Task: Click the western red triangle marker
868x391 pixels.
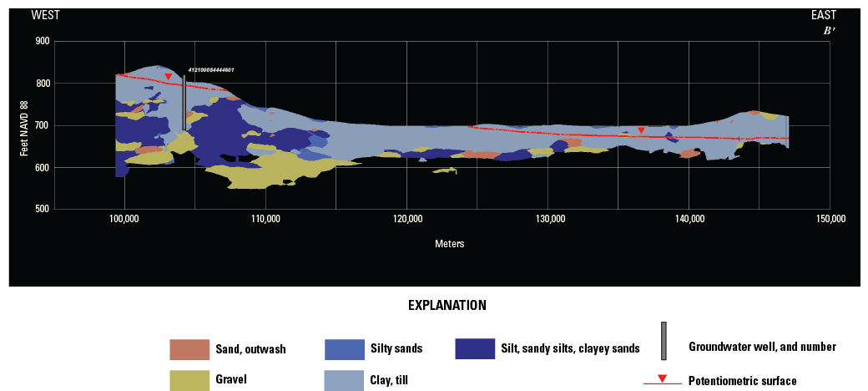Action: point(169,77)
